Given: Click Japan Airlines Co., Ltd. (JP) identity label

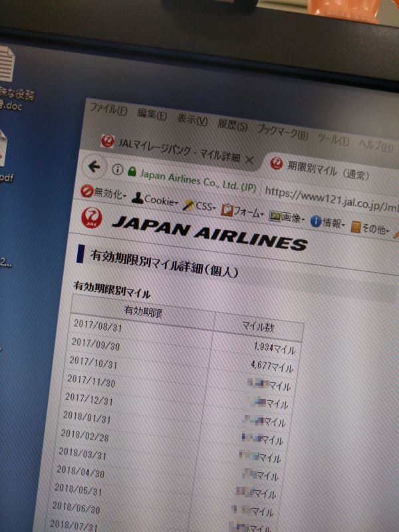Looking at the screenshot, I should [x=198, y=180].
